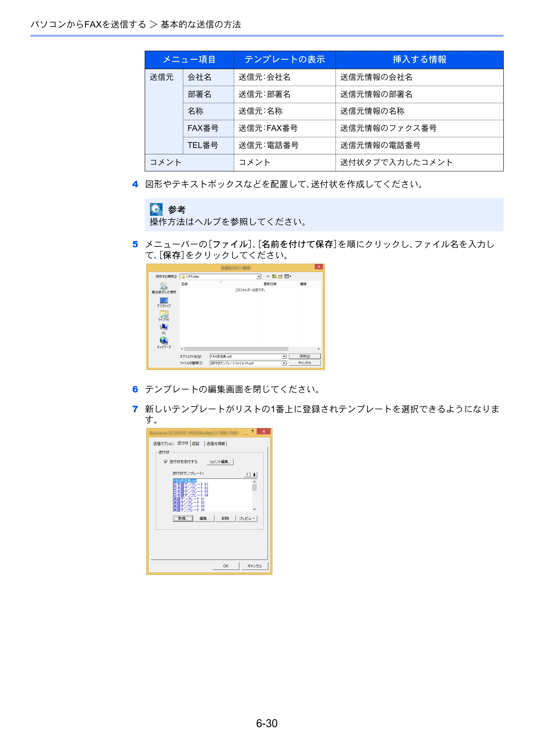Click the 保存(S) button
This screenshot has height=756, width=534.
pos(305,356)
